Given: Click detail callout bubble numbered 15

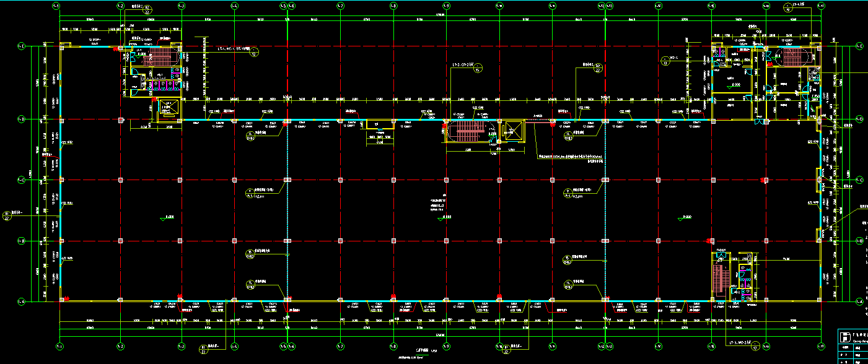Looking at the screenshot, I should tap(477, 69).
